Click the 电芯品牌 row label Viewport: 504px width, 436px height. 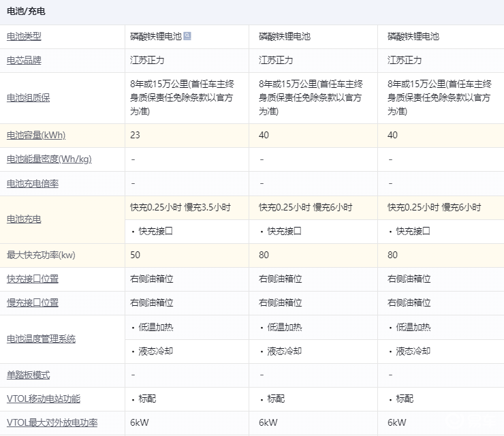[24, 61]
